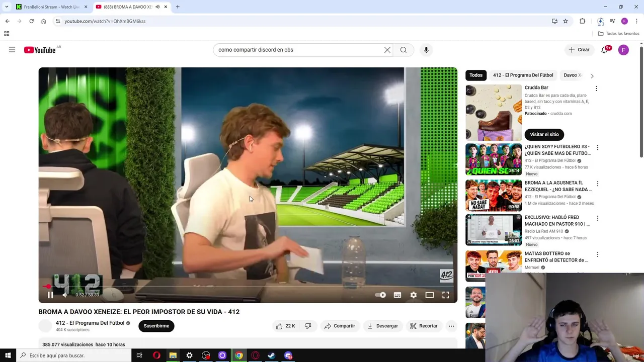The image size is (644, 362).
Task: Install this page as an app
Action: [x=554, y=21]
